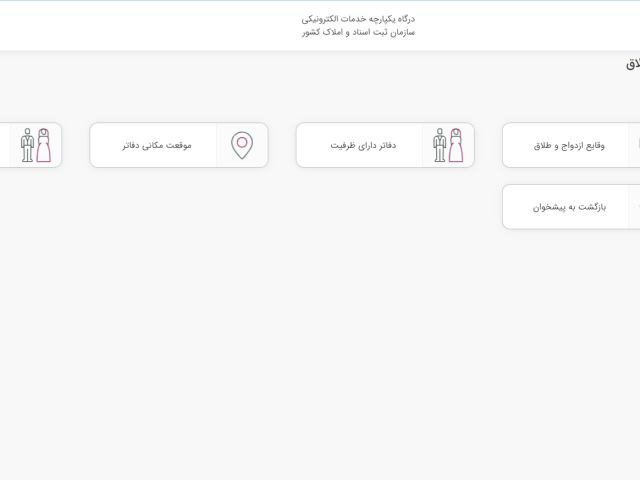This screenshot has width=640, height=480.
Task: Click the location pin icon
Action: 242,145
